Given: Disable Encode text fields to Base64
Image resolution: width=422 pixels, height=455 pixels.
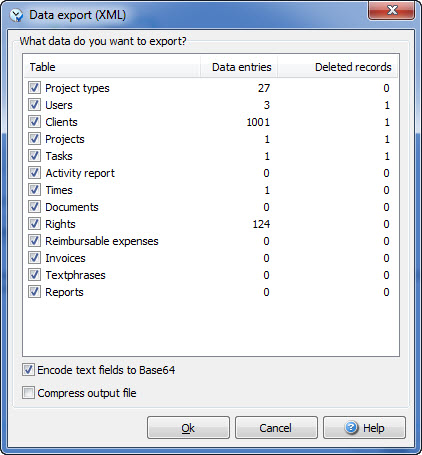Looking at the screenshot, I should 28,370.
